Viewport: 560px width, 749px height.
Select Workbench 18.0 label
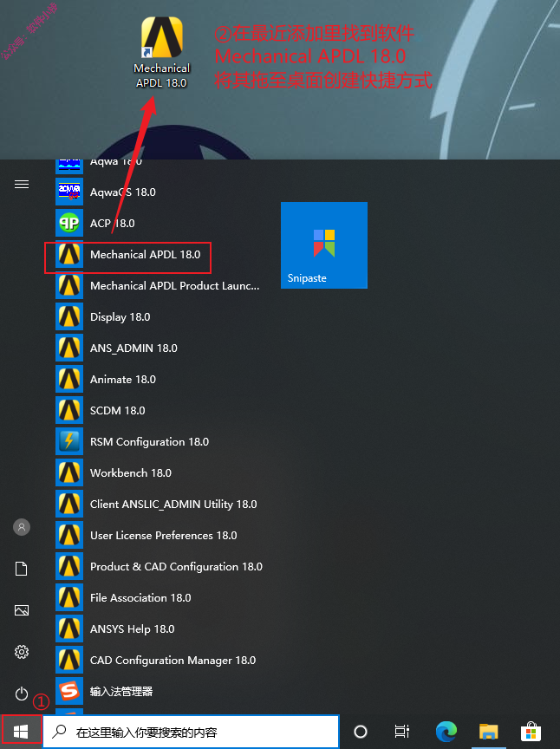130,473
